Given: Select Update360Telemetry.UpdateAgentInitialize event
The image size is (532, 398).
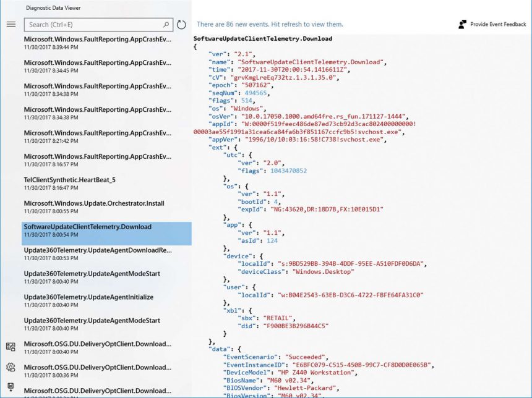Looking at the screenshot, I should [x=106, y=301].
